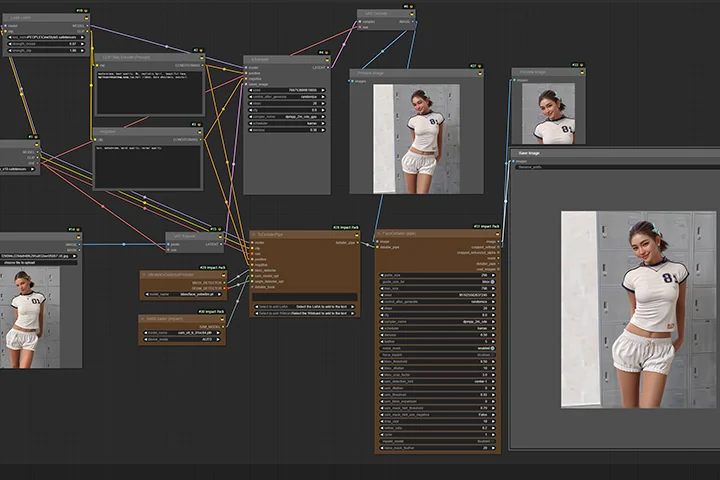Open sampler_name dropdown in FaceDetailer node
The width and height of the screenshot is (720, 480).
437,322
